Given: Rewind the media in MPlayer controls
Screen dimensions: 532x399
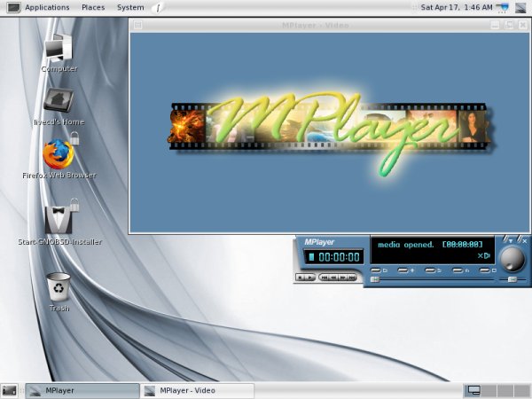Looking at the screenshot, I should 333,278.
